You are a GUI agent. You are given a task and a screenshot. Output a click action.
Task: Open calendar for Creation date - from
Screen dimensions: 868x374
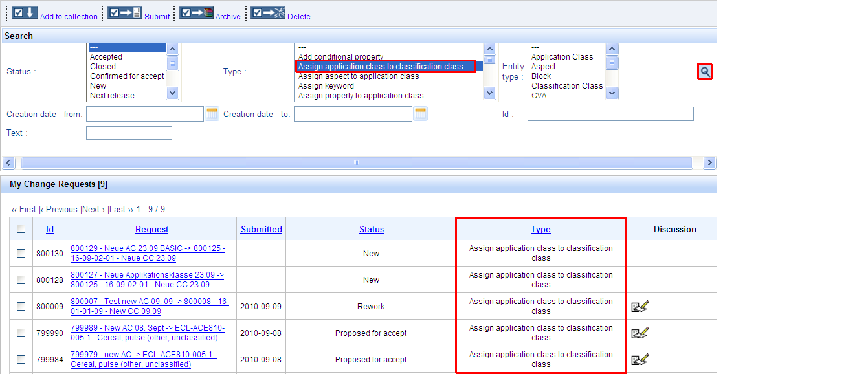coord(212,115)
